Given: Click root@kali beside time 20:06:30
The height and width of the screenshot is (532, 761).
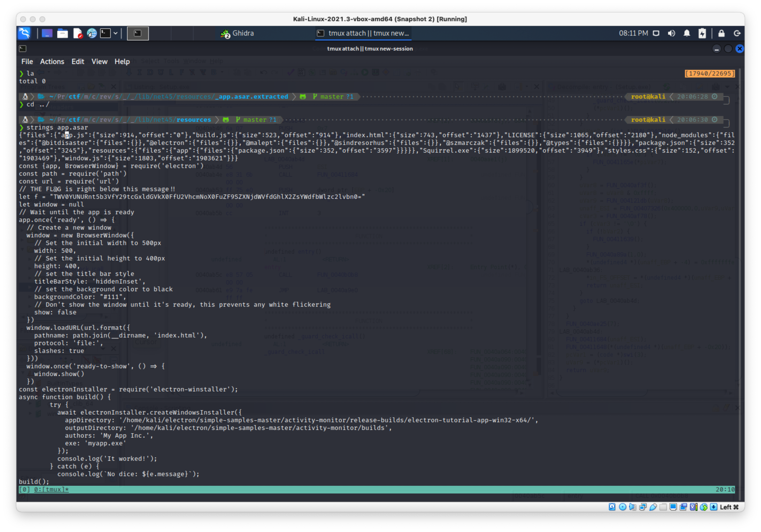Looking at the screenshot, I should tap(648, 120).
